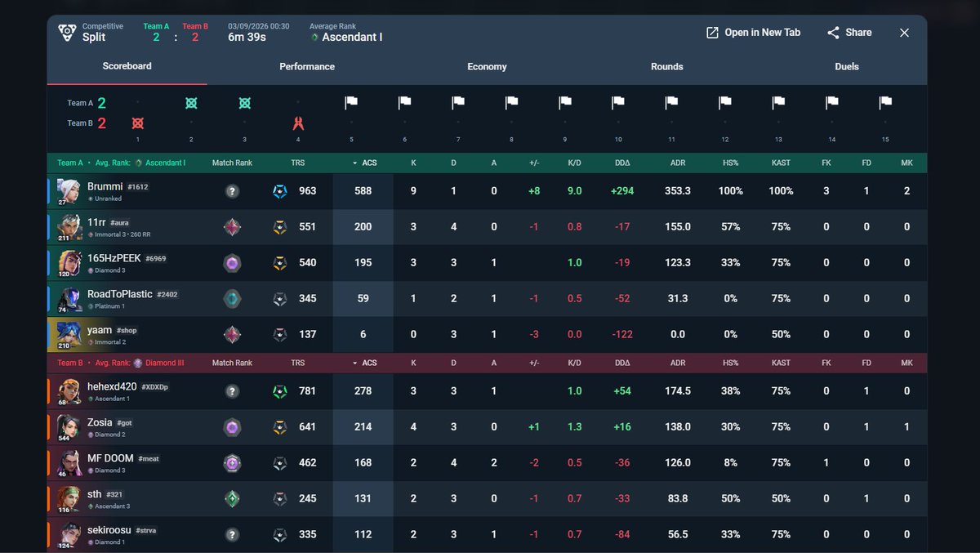Image resolution: width=980 pixels, height=553 pixels.
Task: Click MF DOOM's agent avatar
Action: click(69, 463)
